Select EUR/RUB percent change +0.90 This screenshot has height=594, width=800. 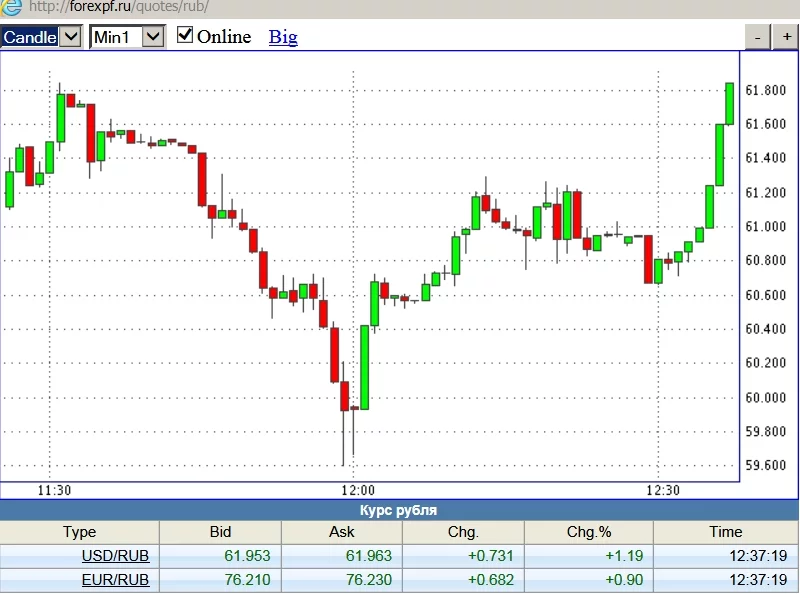pyautogui.click(x=624, y=580)
